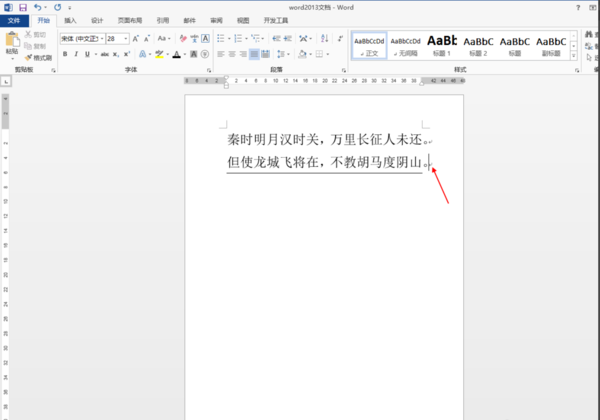This screenshot has height=420, width=600.
Task: Click the Numbering list icon
Action: pyautogui.click(x=238, y=39)
